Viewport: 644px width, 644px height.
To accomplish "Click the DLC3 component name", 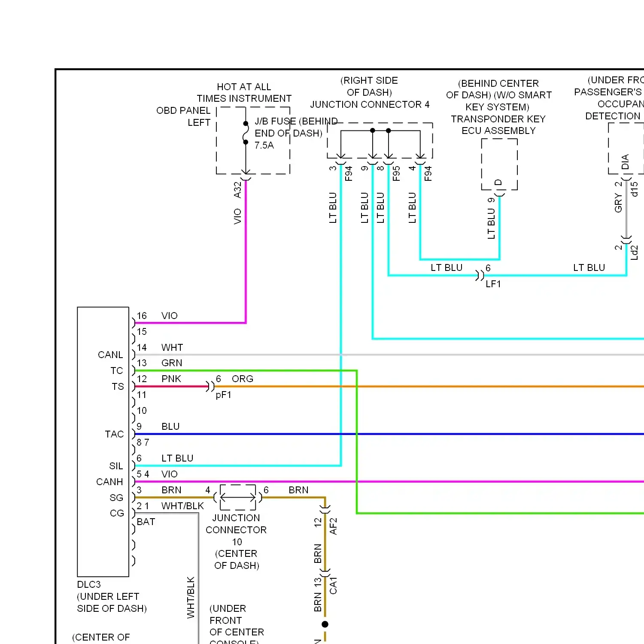I will pos(89,585).
